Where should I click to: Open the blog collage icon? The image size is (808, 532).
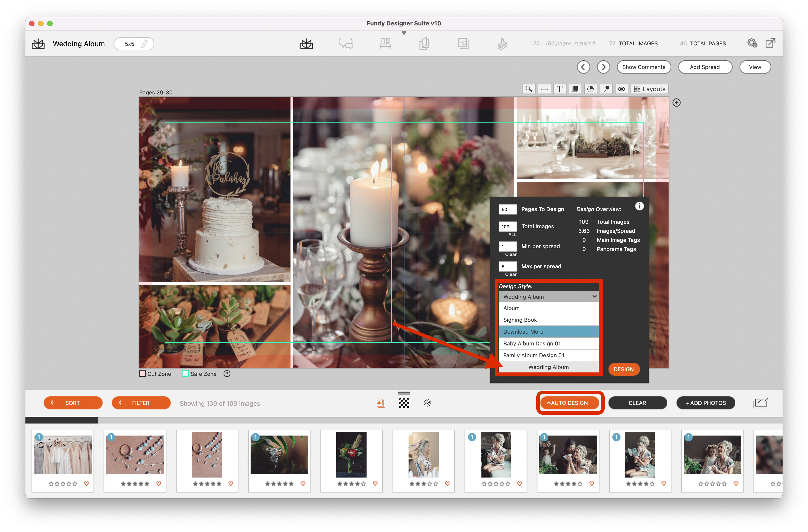tap(463, 43)
